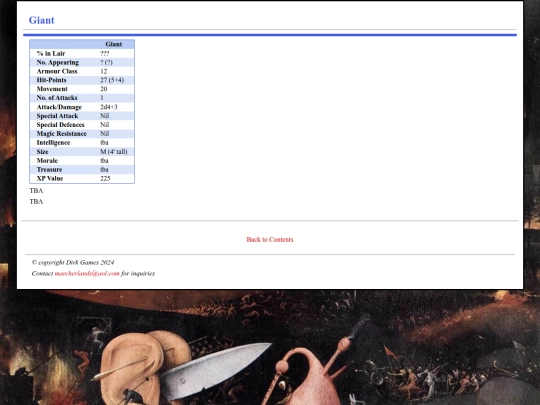
Task: Select the Magic Resistance label
Action: coord(62,134)
